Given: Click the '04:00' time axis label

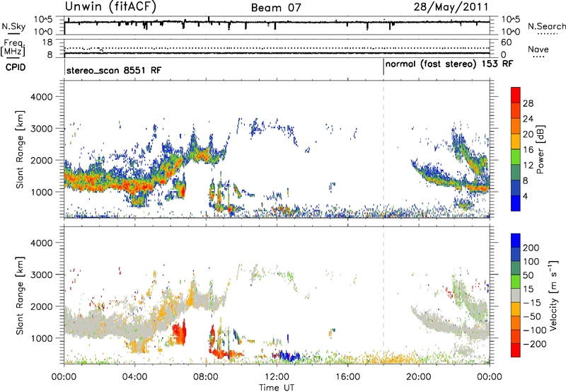Looking at the screenshot, I should [x=135, y=377].
